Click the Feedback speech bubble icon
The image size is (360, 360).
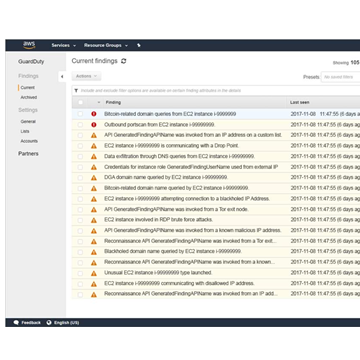(x=16, y=322)
